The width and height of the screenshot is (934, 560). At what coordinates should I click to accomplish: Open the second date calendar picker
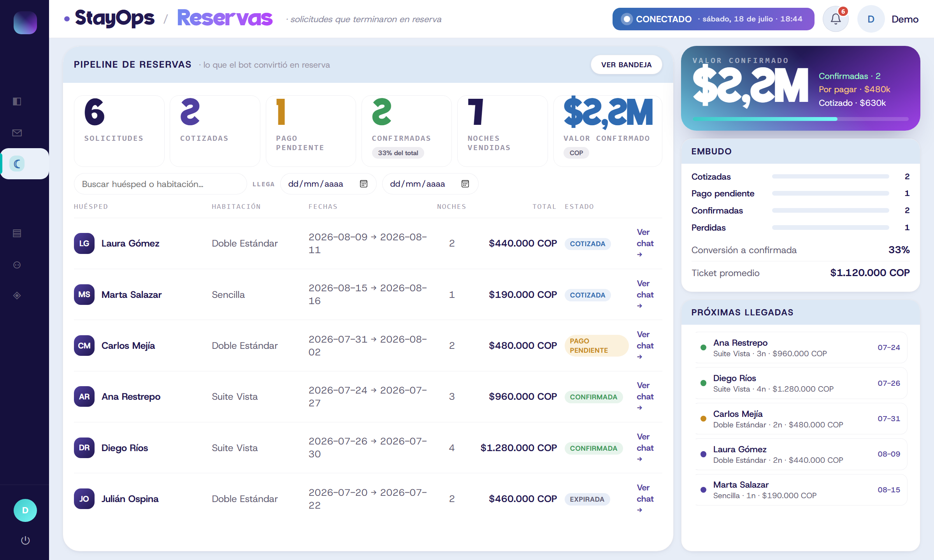pos(465,184)
